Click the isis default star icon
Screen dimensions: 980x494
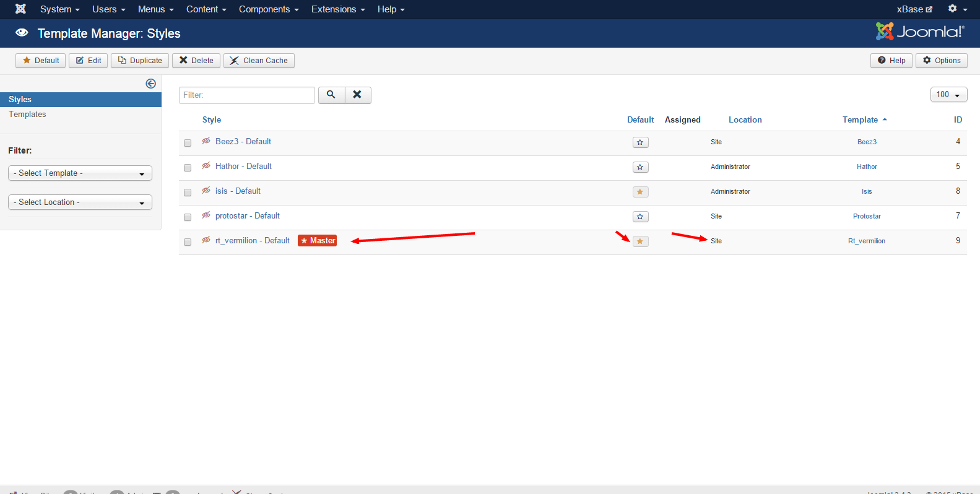coord(640,192)
